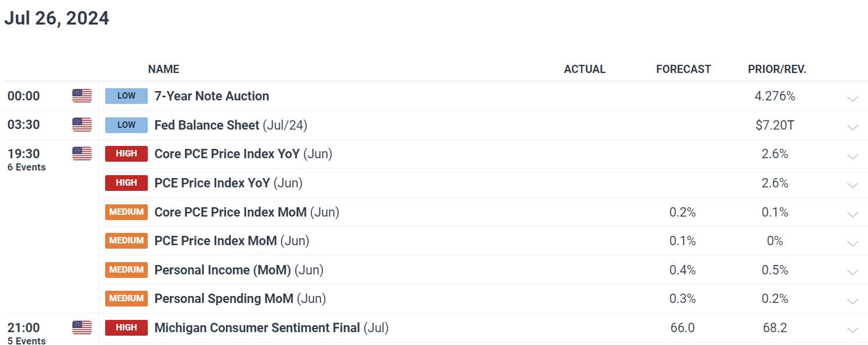Screen dimensions: 868x345
Task: Click LOW badge on 7-Year Note Auction
Action: pyautogui.click(x=126, y=96)
